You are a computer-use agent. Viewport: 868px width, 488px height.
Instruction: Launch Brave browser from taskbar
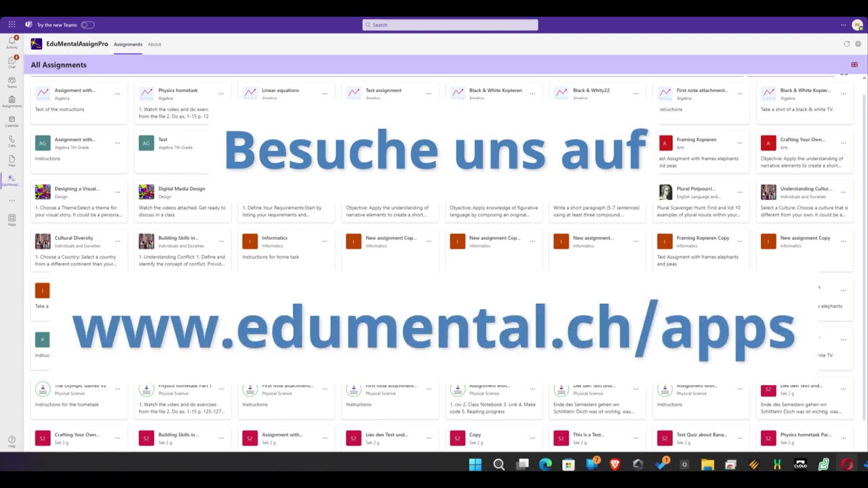click(615, 464)
